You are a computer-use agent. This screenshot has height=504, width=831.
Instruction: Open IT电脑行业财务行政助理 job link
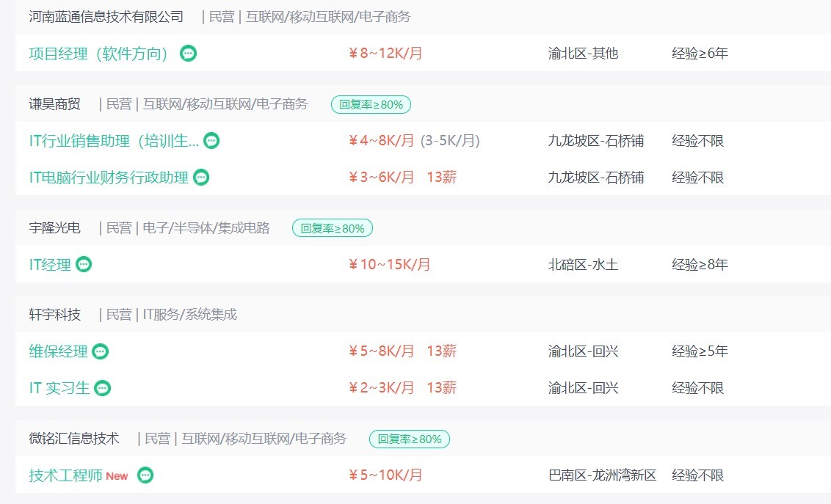point(109,178)
